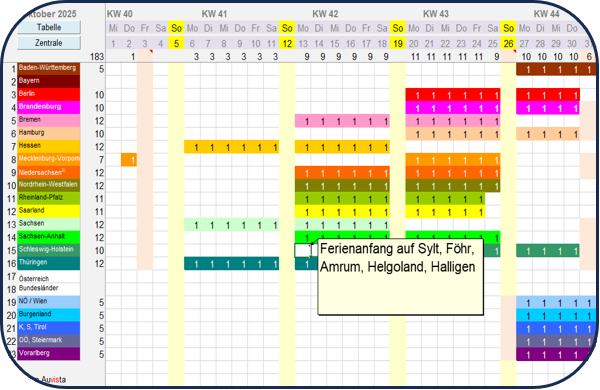Open the Zentrale button

[x=49, y=43]
